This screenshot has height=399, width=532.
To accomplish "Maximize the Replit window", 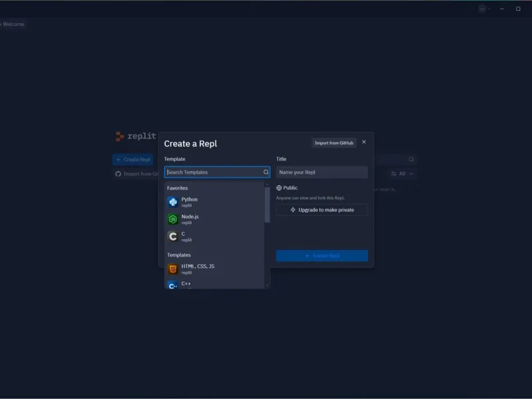I will 518,9.
